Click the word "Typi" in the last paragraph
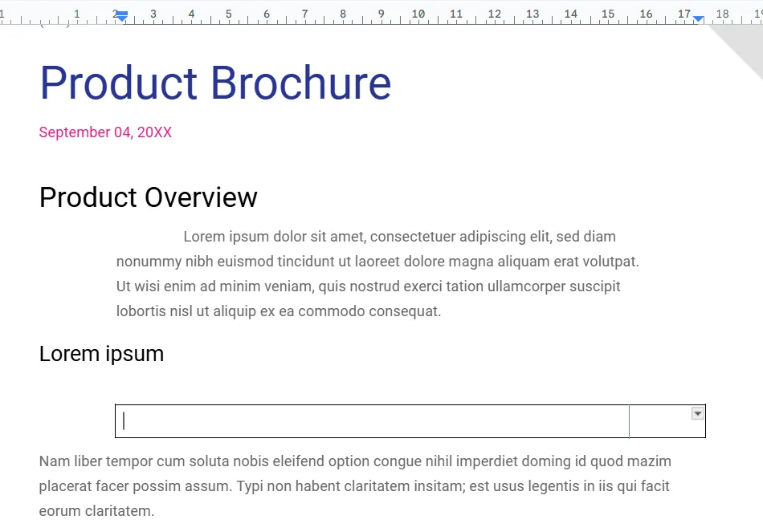The image size is (763, 532). click(250, 486)
